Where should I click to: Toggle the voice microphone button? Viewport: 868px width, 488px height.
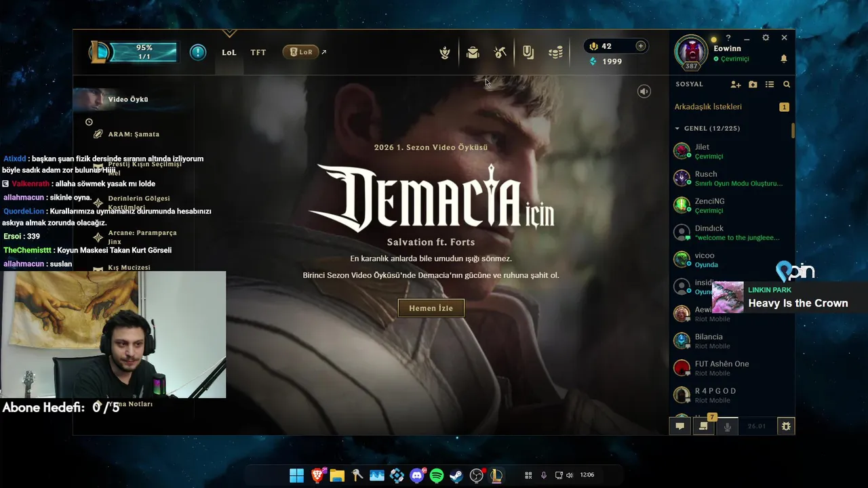pos(728,426)
